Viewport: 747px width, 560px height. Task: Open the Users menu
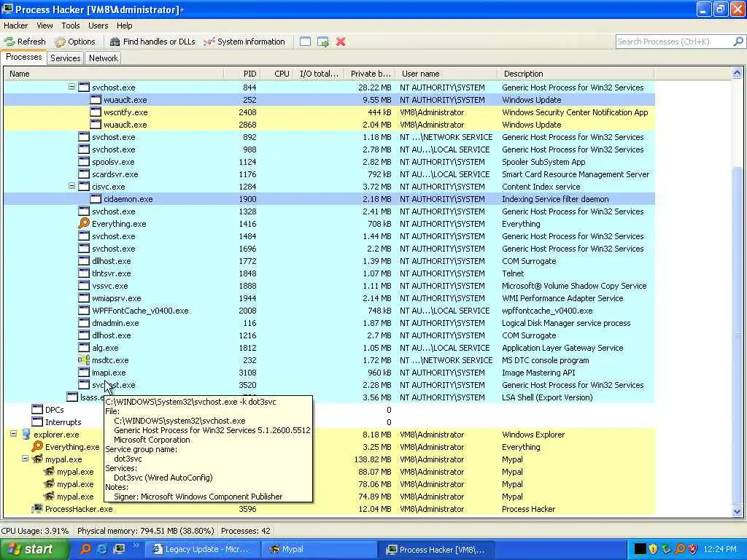[98, 26]
